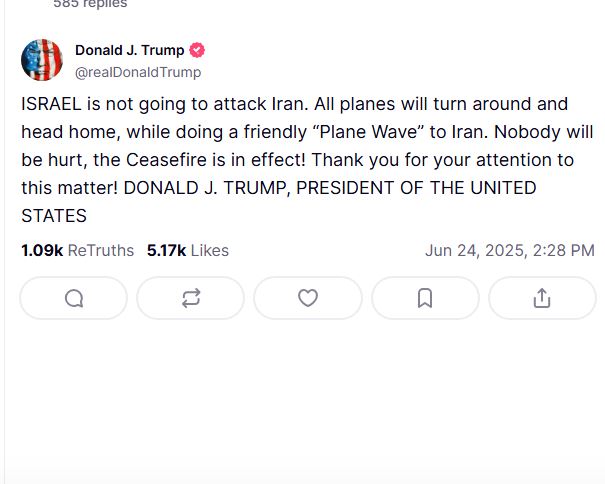Like the post with the heart icon
The width and height of the screenshot is (605, 484).
pyautogui.click(x=308, y=298)
